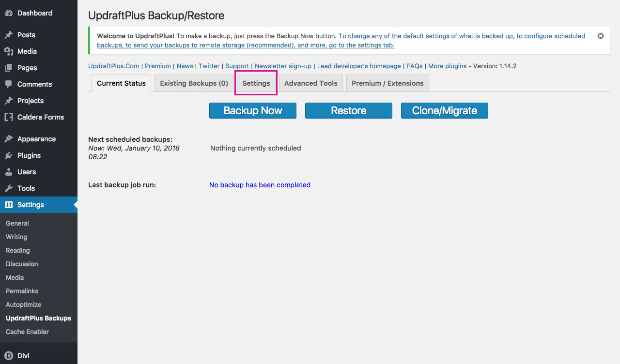Click the Divi logo icon
The height and width of the screenshot is (364, 620).
click(x=9, y=356)
